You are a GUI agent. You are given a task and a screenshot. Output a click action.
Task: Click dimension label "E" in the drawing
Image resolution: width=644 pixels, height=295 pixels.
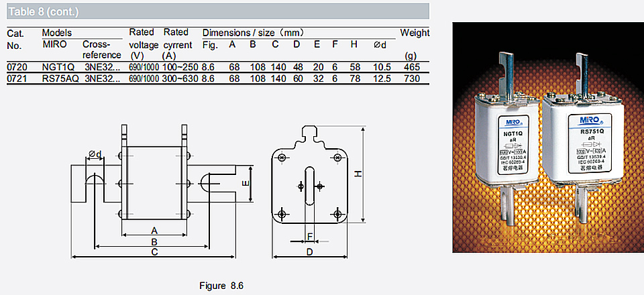point(246,184)
